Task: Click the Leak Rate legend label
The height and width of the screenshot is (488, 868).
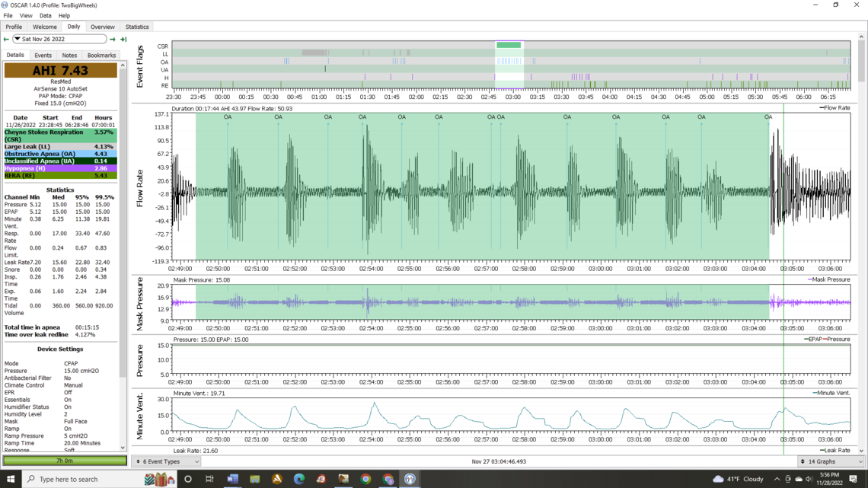Action: (834, 451)
